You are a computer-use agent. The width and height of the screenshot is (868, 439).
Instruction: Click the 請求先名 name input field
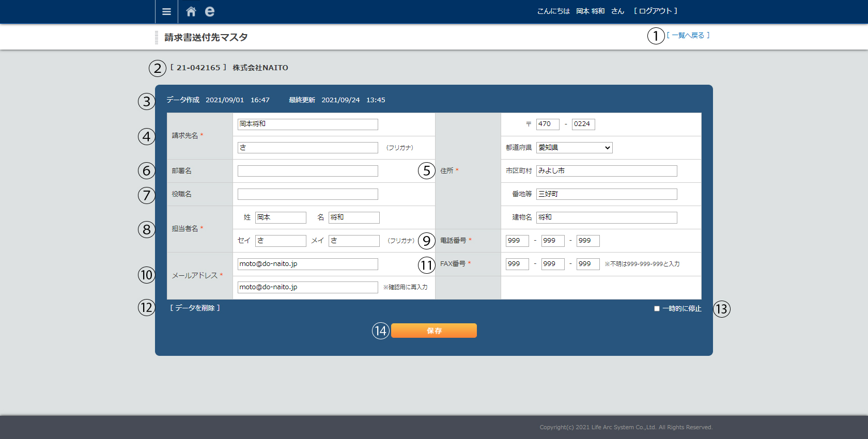click(307, 124)
